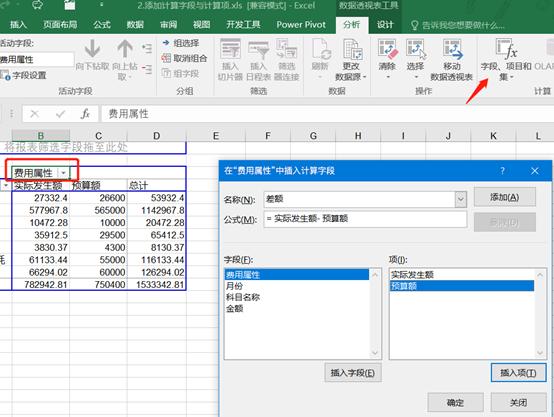554x417 pixels.
Task: Open the Name (名称) combo box dropdown arrow
Action: click(x=460, y=199)
